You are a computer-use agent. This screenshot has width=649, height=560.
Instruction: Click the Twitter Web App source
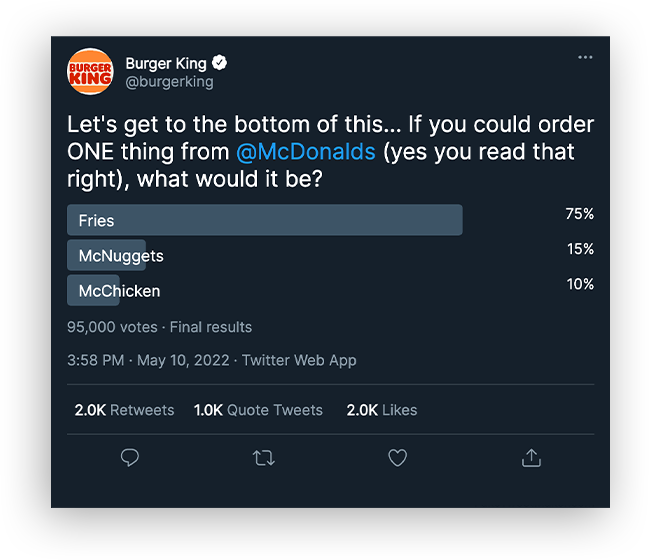[x=299, y=360]
